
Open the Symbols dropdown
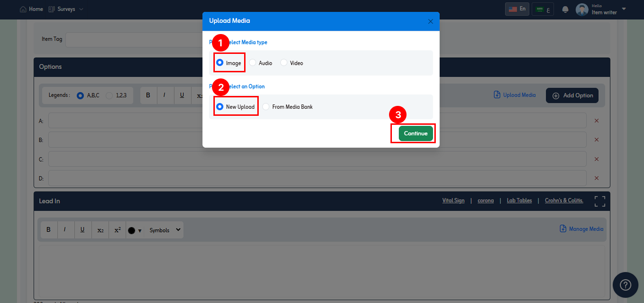point(164,230)
